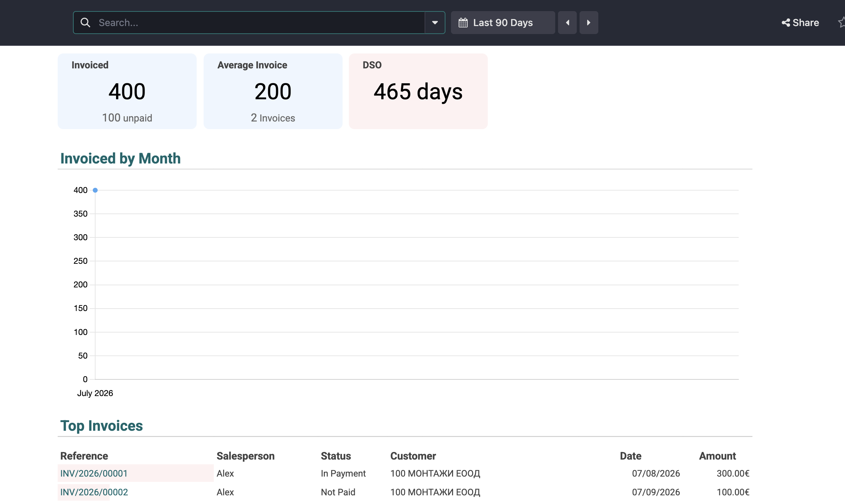Click Alex in the INV/2026/00001 row
Screen dimensions: 845x504
[x=225, y=473]
